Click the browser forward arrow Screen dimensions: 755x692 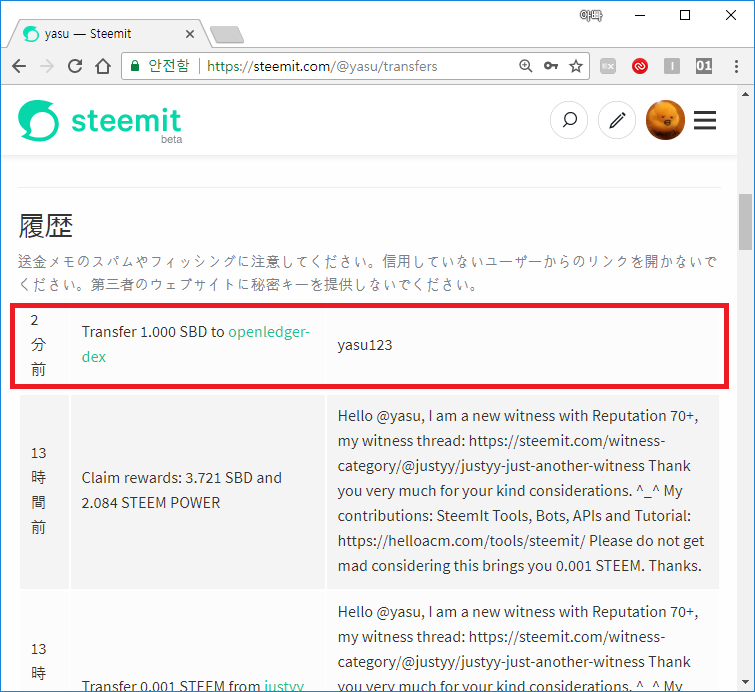47,66
